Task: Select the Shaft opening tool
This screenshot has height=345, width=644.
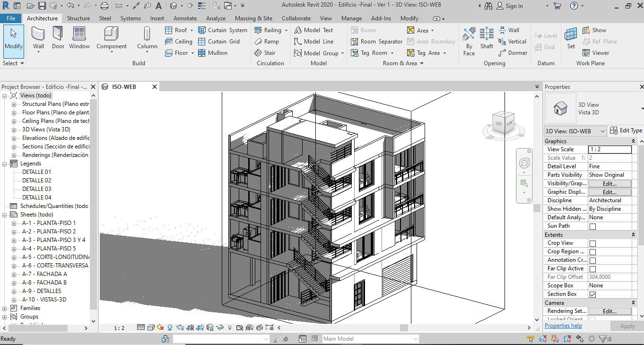Action: (x=487, y=38)
